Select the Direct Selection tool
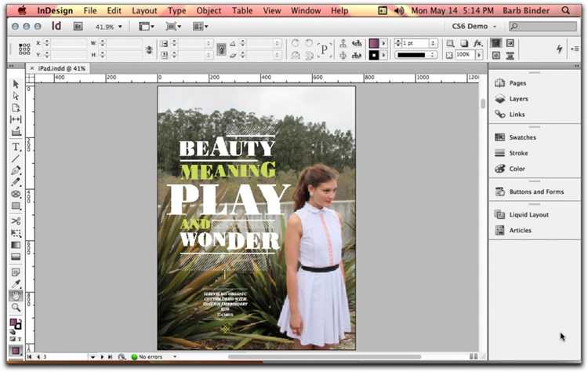 point(16,95)
